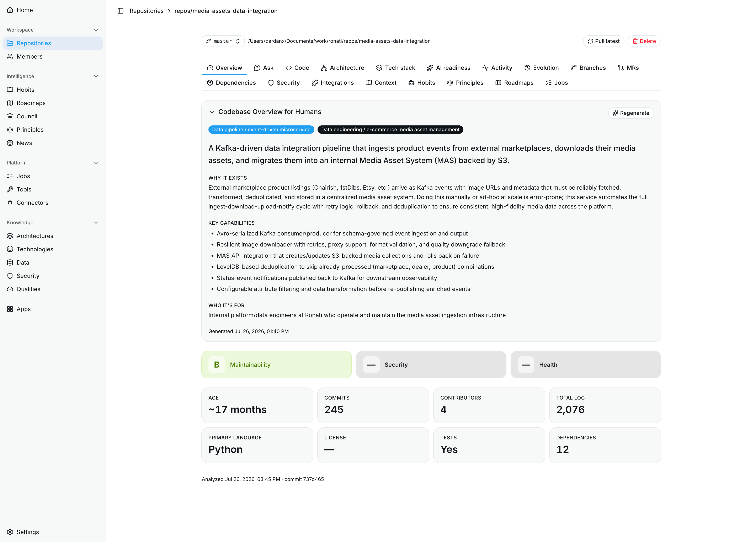This screenshot has width=756, height=542.
Task: Open Settings at sidebar bottom
Action: 53,532
